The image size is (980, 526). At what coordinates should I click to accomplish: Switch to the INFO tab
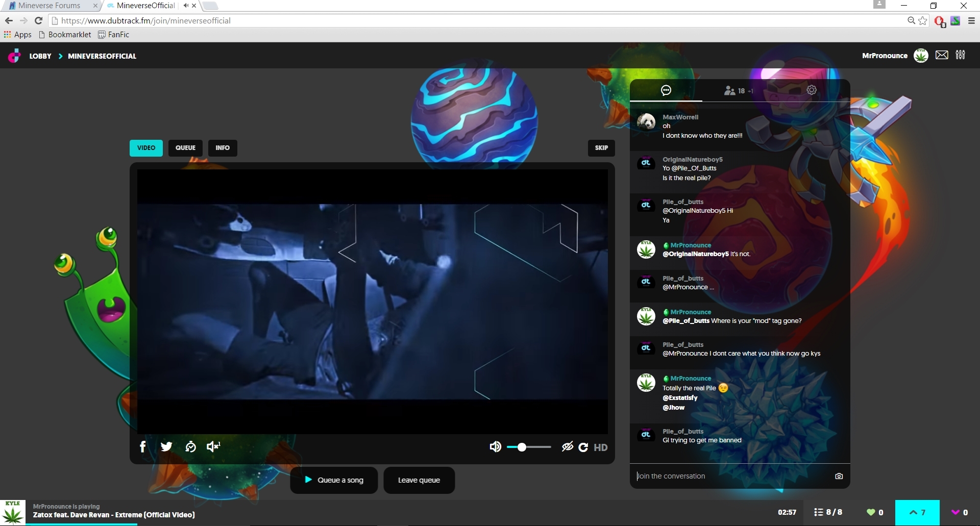[x=223, y=148]
